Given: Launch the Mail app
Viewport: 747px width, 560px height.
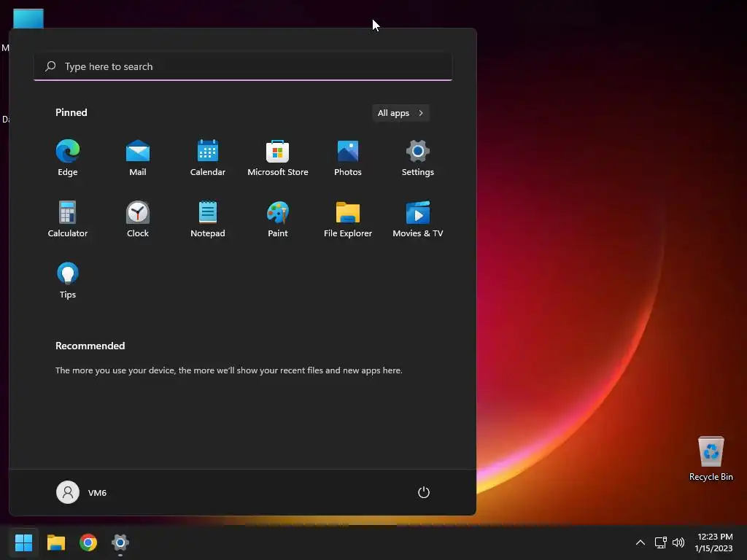Looking at the screenshot, I should [138, 158].
